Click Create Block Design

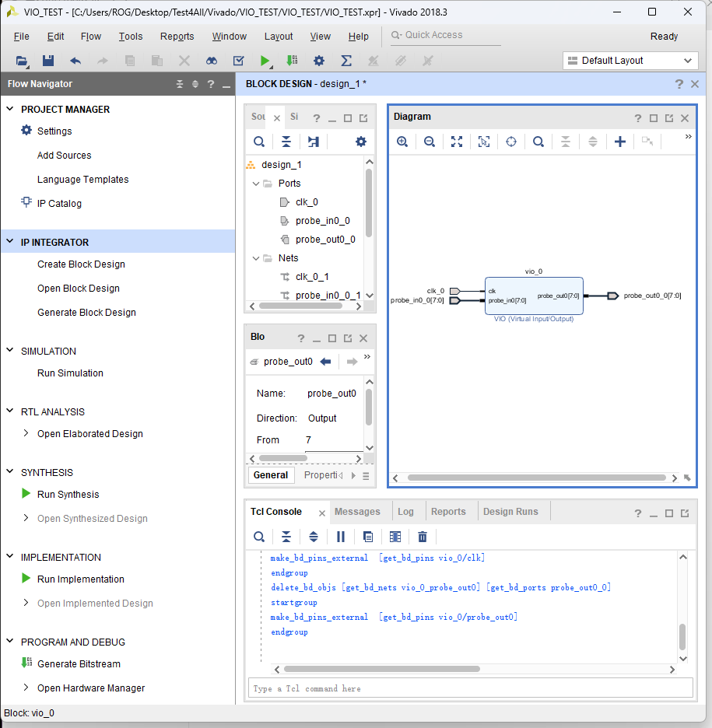[81, 264]
